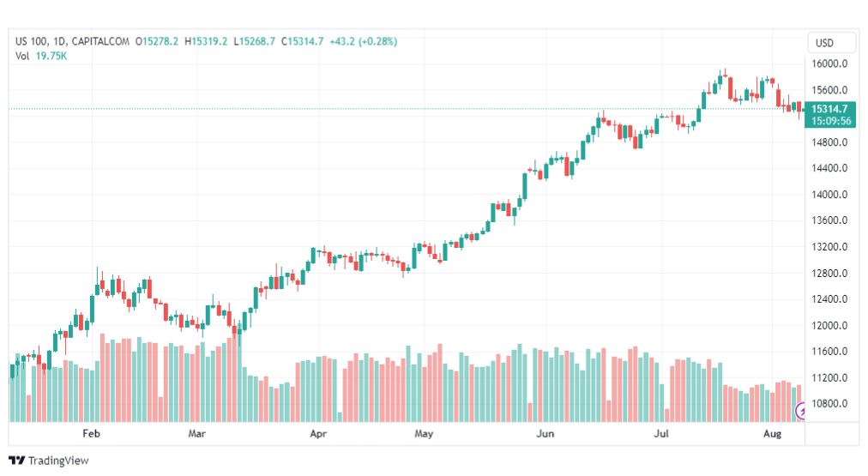Open the USD currency dropdown
This screenshot has width=868, height=476.
click(x=824, y=43)
